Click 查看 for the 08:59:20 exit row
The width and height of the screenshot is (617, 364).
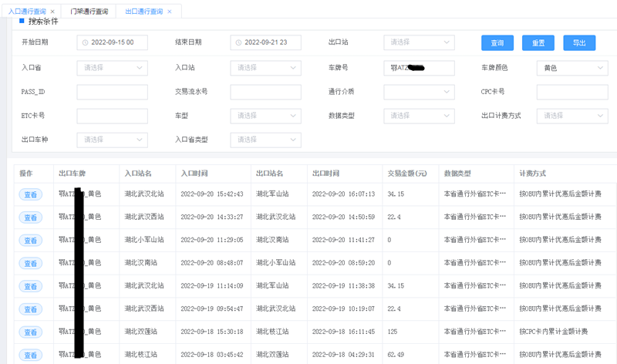tap(30, 263)
